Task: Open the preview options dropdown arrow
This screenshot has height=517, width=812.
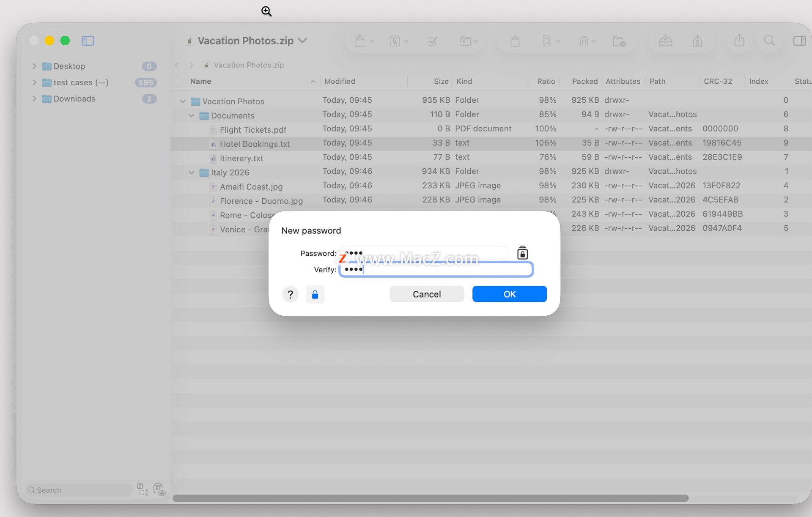Action: tap(558, 41)
